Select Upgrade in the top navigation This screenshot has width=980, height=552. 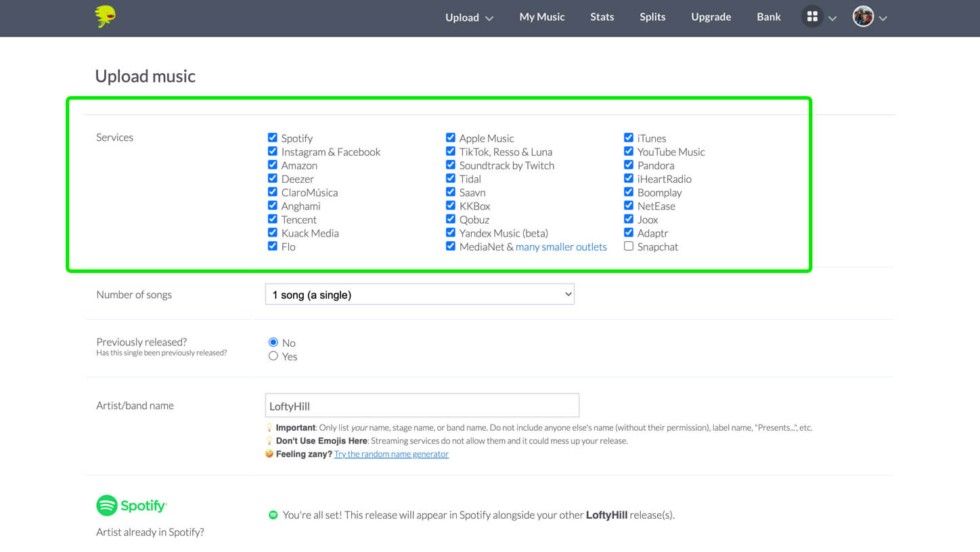pos(711,17)
